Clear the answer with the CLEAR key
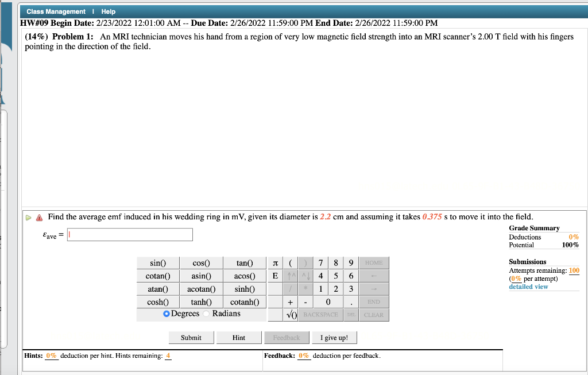 coord(373,315)
